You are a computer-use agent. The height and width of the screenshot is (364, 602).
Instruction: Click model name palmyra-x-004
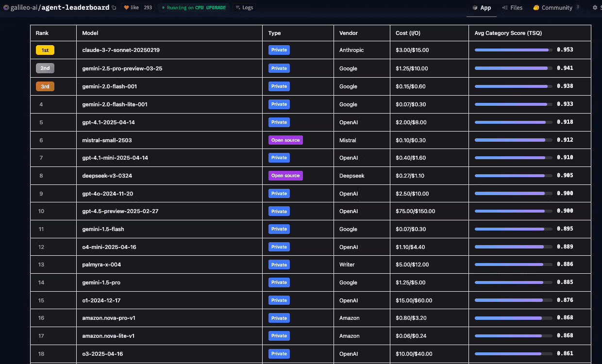[102, 265]
